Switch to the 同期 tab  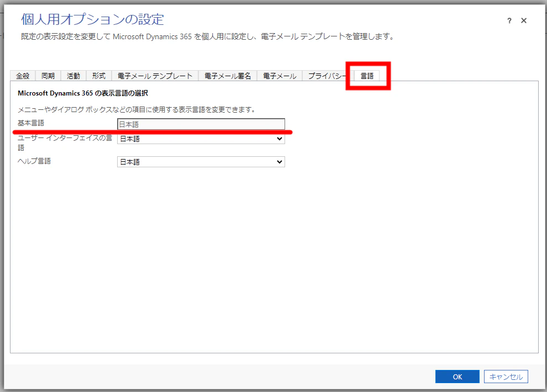(48, 76)
